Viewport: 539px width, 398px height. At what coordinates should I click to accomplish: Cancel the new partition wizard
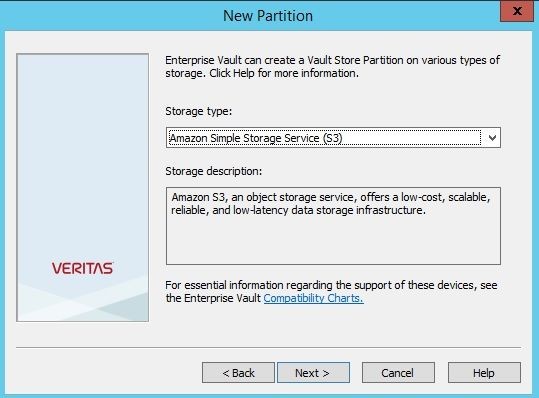coord(398,373)
